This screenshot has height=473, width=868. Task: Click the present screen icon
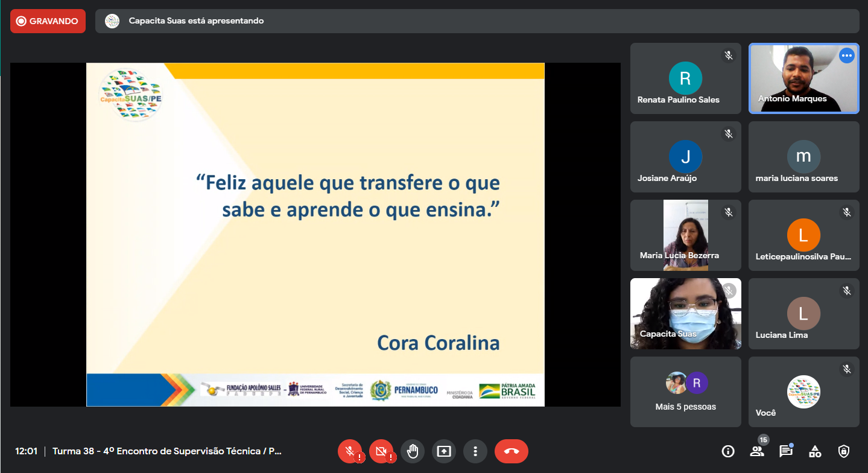click(x=444, y=451)
